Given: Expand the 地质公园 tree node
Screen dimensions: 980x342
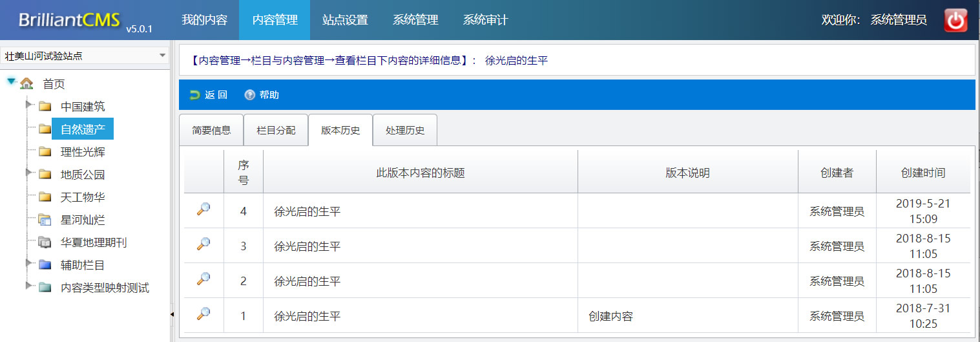Looking at the screenshot, I should click(28, 173).
